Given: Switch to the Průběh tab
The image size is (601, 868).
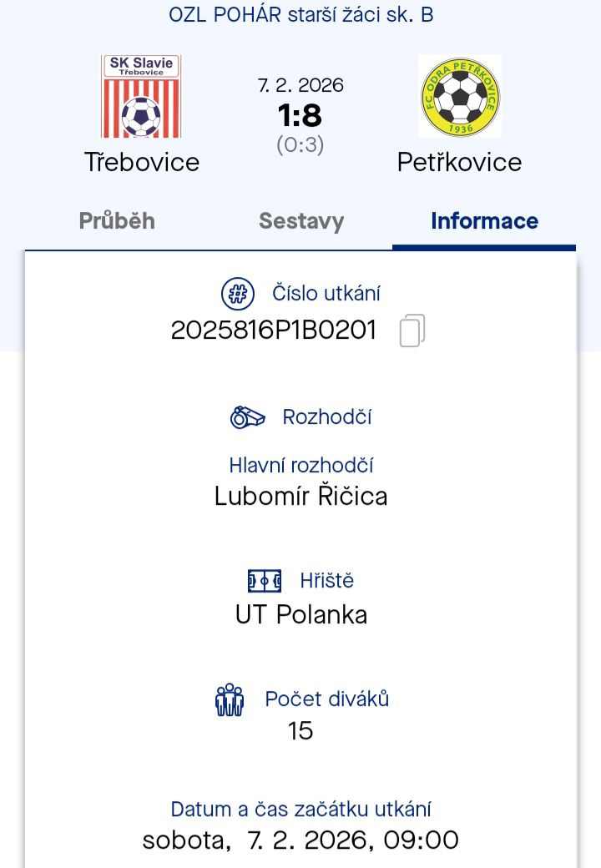Looking at the screenshot, I should (x=117, y=221).
